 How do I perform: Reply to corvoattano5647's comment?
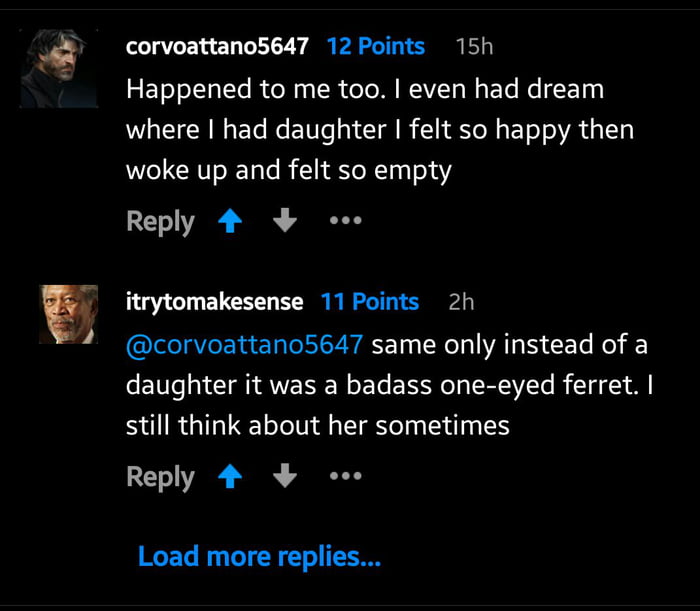click(x=160, y=222)
